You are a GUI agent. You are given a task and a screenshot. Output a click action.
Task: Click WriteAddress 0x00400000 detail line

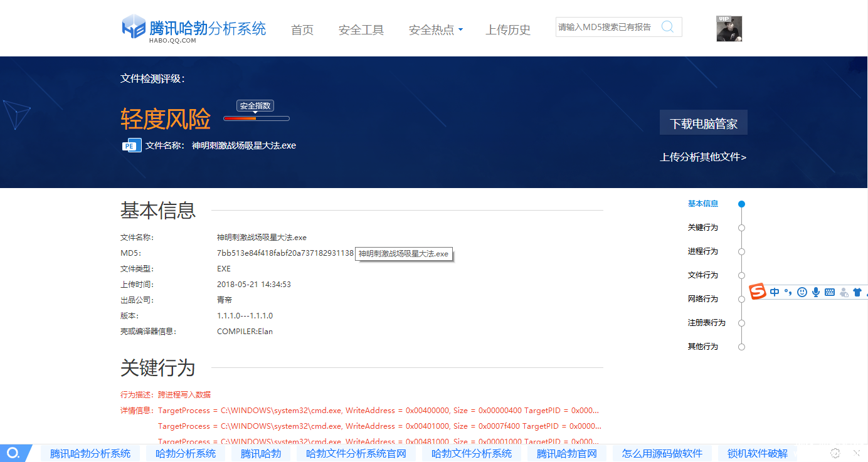[378, 411]
